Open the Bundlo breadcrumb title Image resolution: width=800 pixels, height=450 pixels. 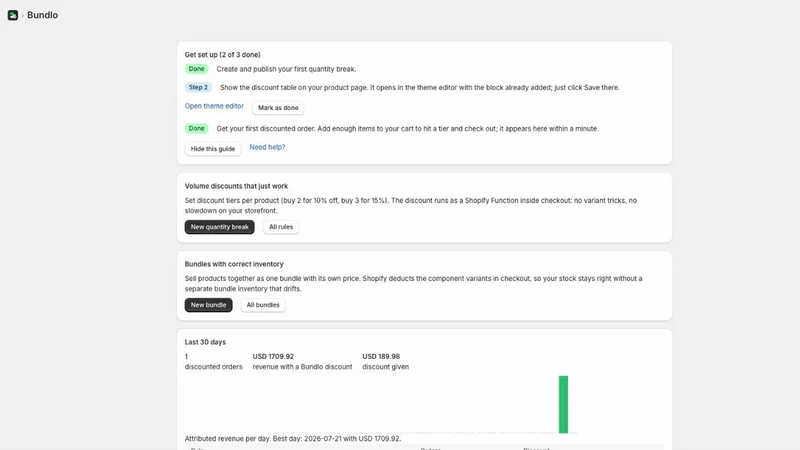42,15
